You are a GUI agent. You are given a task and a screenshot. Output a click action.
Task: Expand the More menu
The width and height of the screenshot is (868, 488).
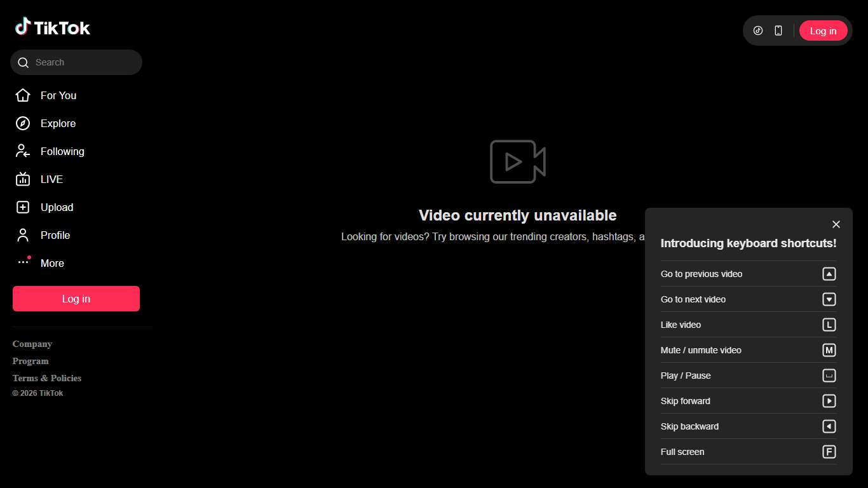pyautogui.click(x=51, y=263)
